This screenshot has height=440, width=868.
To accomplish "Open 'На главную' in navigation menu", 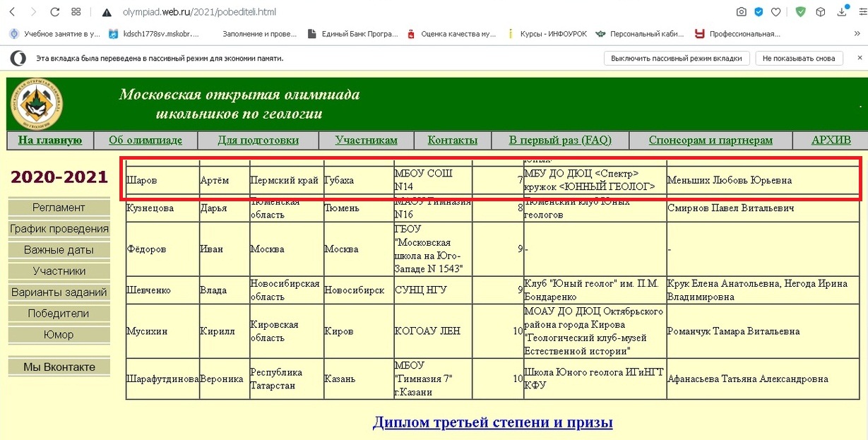I will (x=50, y=140).
